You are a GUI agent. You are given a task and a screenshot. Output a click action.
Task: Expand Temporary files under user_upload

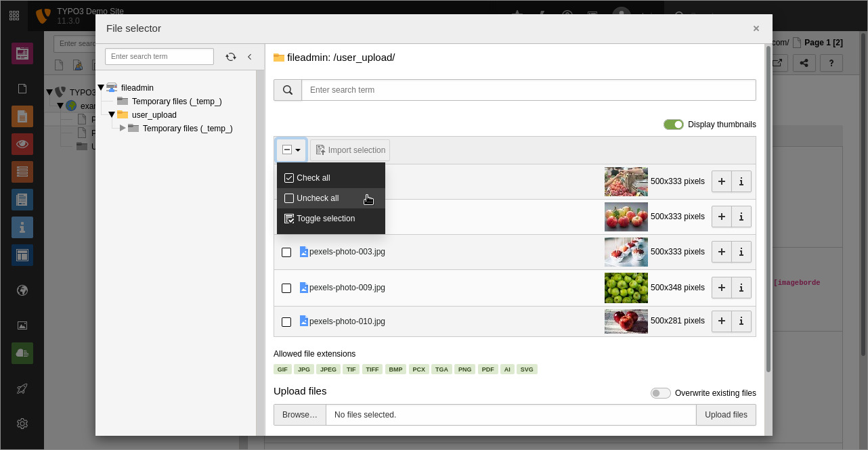point(123,129)
